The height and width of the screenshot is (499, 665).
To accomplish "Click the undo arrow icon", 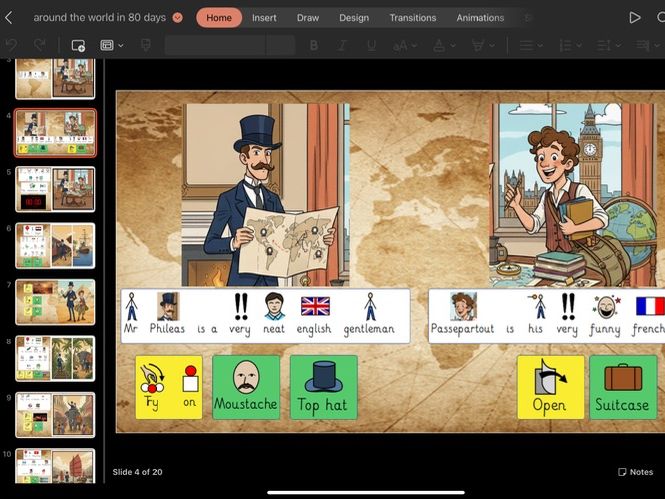I will [12, 45].
